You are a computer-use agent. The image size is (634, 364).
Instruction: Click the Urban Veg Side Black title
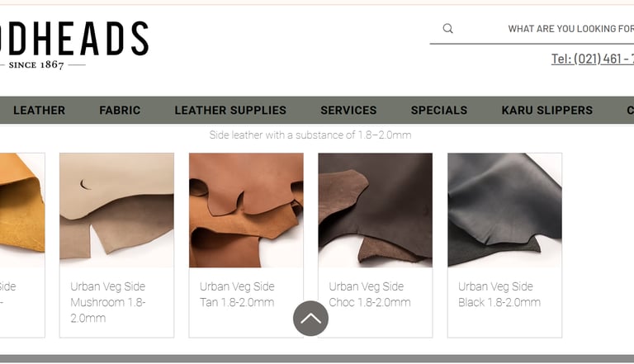point(499,295)
